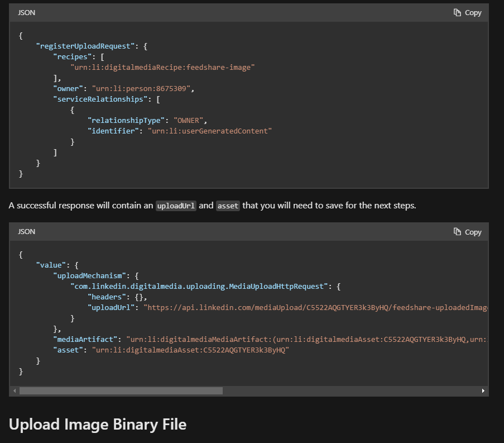Click the "OWNER" string value
This screenshot has height=443, width=504.
188,120
